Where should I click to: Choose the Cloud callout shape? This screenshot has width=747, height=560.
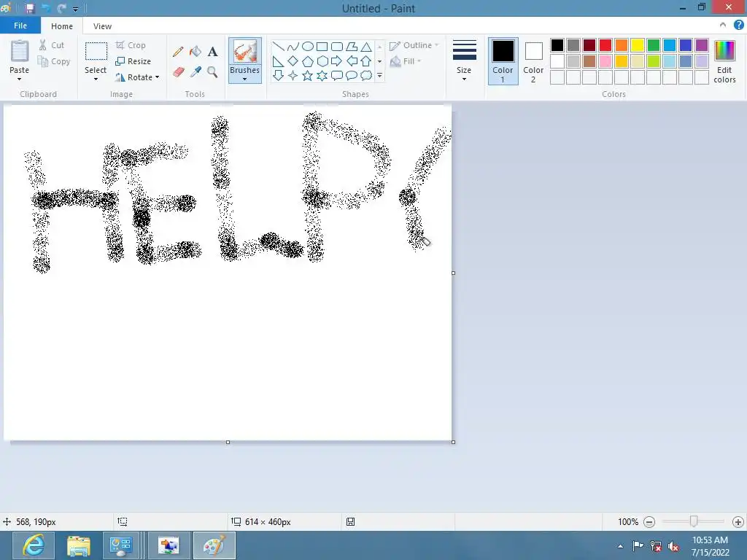coord(366,75)
